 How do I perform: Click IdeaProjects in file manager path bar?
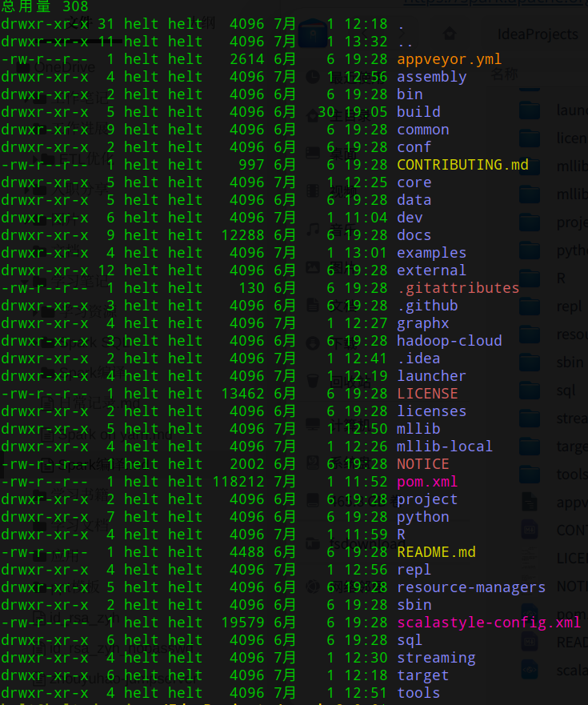click(538, 34)
